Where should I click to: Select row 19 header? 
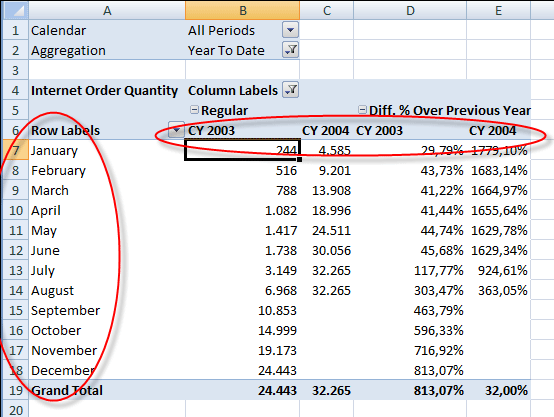tap(16, 390)
